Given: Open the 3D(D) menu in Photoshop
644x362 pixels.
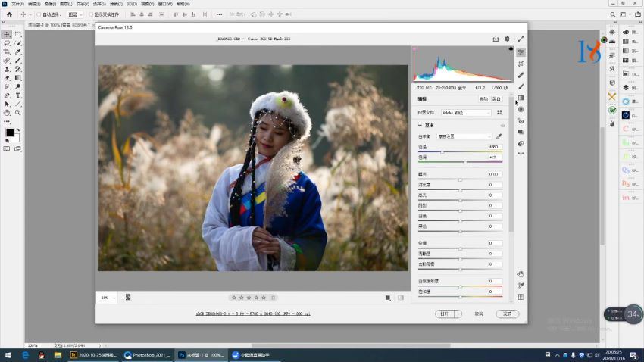Looking at the screenshot, I should pyautogui.click(x=132, y=4).
